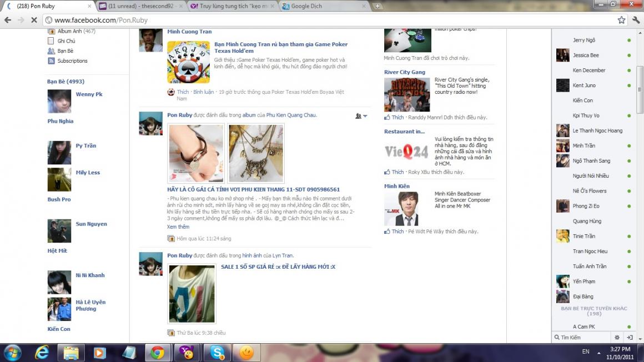Open a new browser tab
The image size is (644, 362).
tap(378, 6)
